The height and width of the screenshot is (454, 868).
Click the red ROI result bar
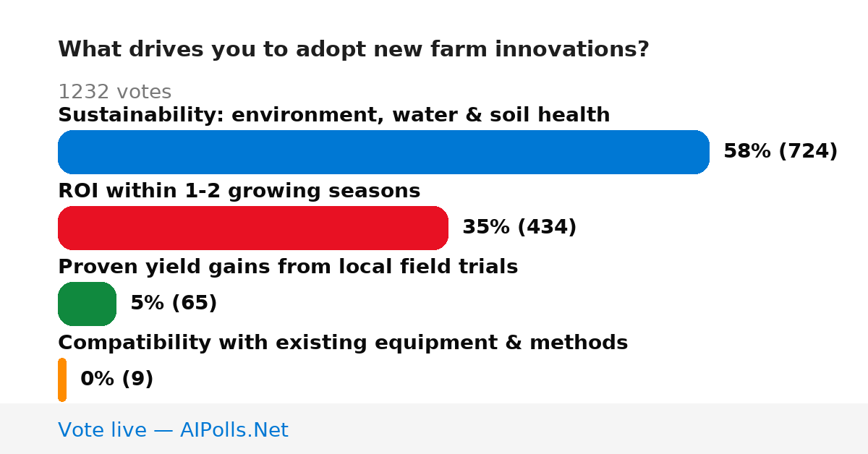pyautogui.click(x=253, y=228)
